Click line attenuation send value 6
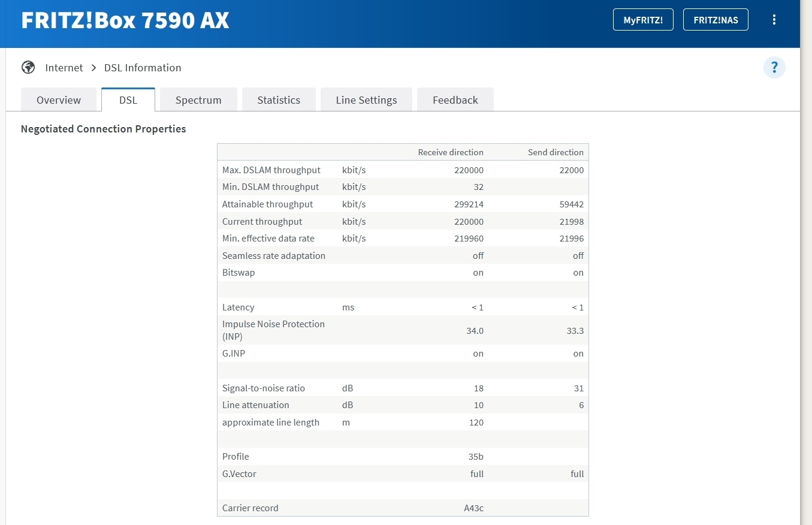 [x=581, y=405]
